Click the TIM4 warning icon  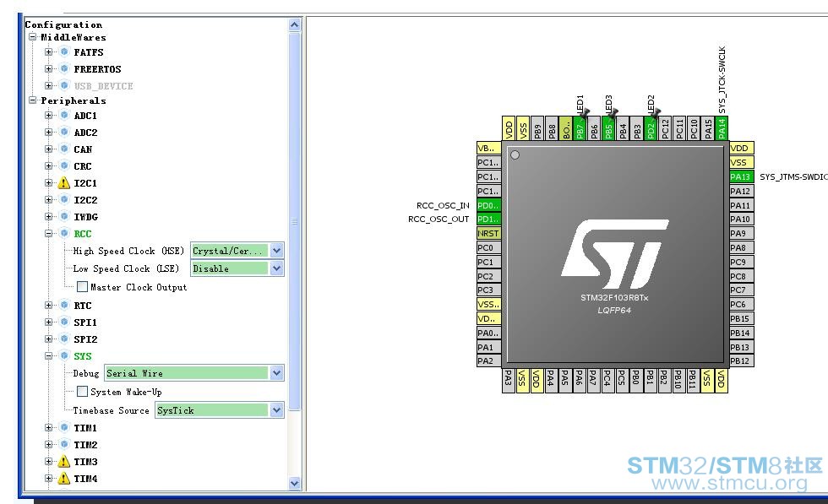(x=64, y=479)
